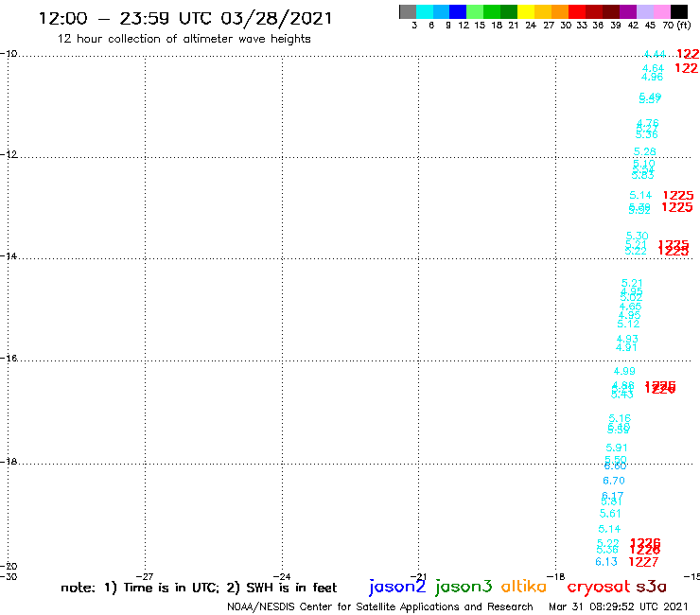Screen dimensions: 700x615
Task: Click the '-30' corner axis label
Action: pyautogui.click(x=9, y=576)
